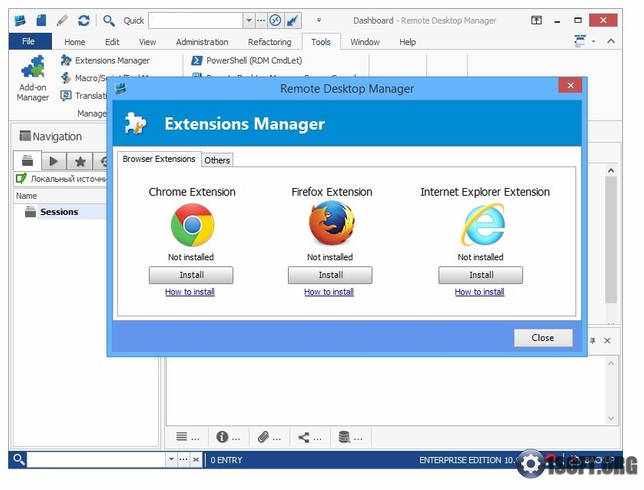Install the Internet Explorer Extension

(481, 275)
